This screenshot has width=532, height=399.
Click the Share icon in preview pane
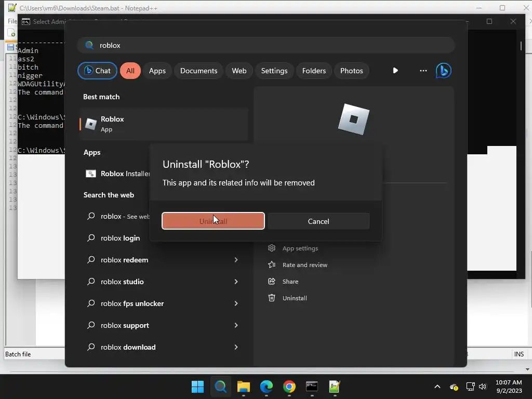271,281
